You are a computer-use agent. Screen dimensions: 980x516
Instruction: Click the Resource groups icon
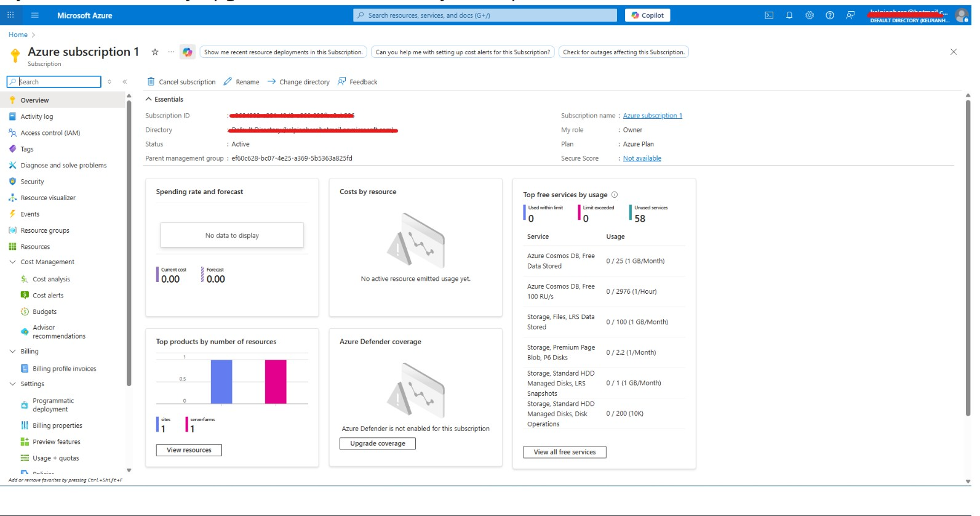click(12, 230)
